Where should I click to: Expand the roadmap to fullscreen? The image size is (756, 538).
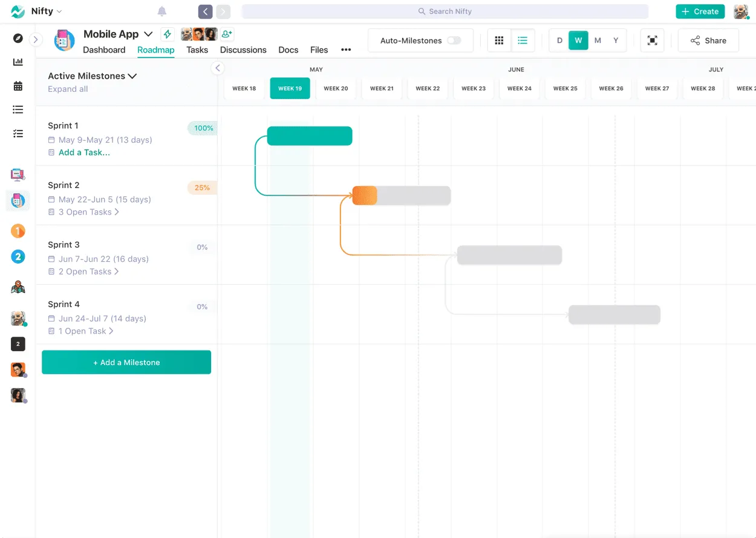652,40
